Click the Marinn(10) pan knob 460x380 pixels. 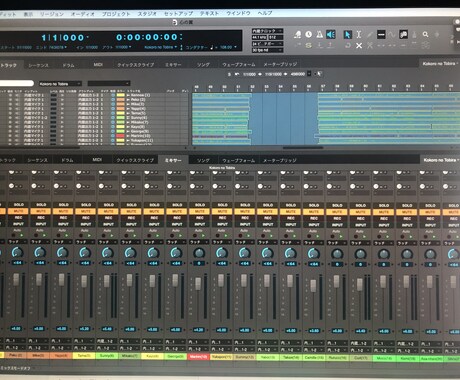pyautogui.click(x=199, y=253)
